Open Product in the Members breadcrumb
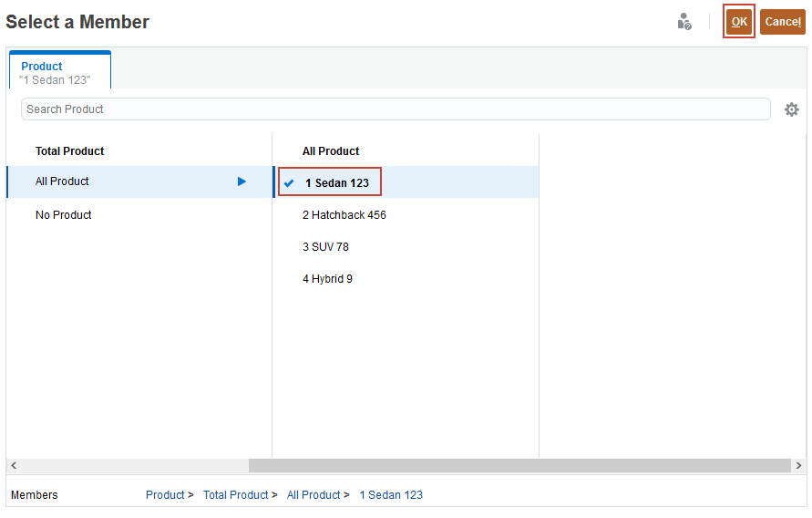Image resolution: width=812 pixels, height=518 pixels. coord(165,494)
